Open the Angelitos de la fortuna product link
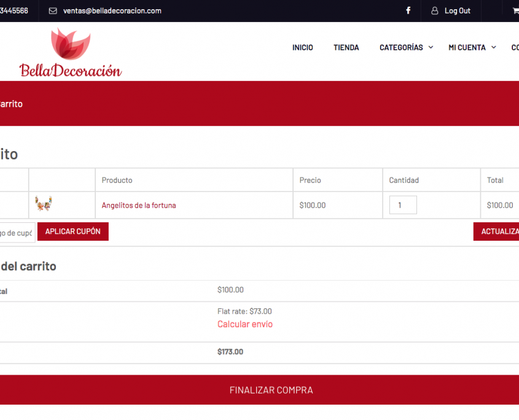 click(139, 206)
